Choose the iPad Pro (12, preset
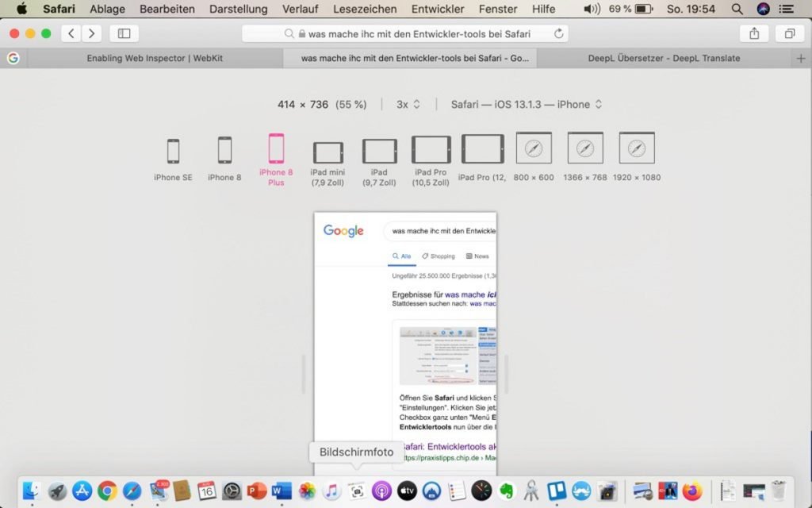The image size is (812, 508). [x=482, y=158]
